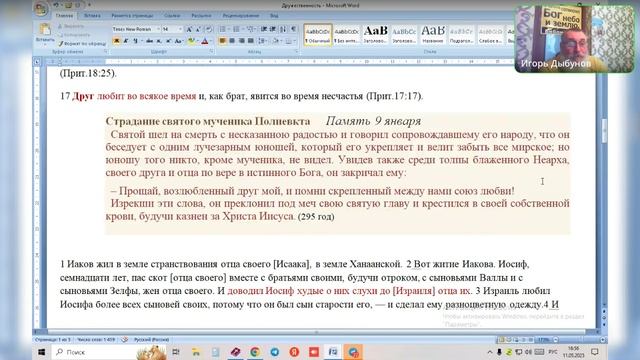Decrease paragraph indent

[x=264, y=29]
